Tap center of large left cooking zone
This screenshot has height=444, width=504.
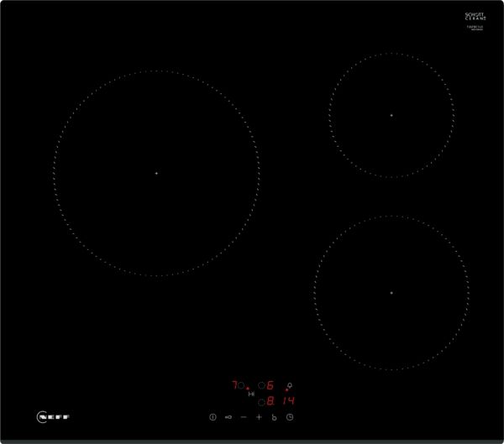156,174
